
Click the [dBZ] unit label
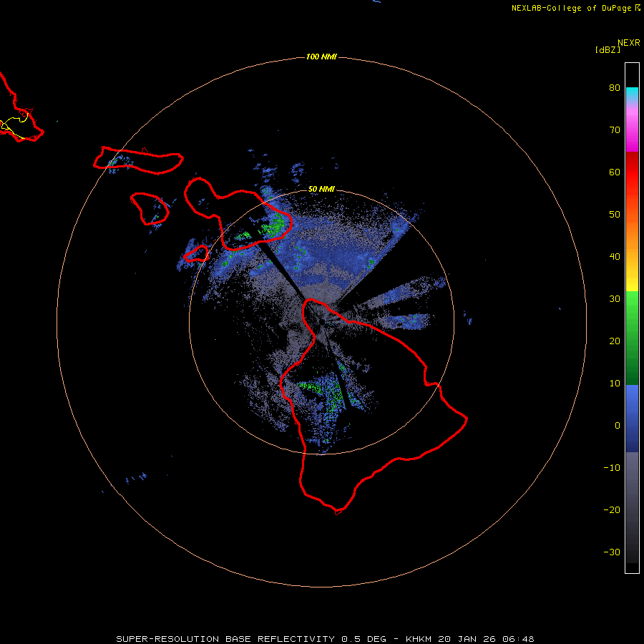click(x=608, y=49)
